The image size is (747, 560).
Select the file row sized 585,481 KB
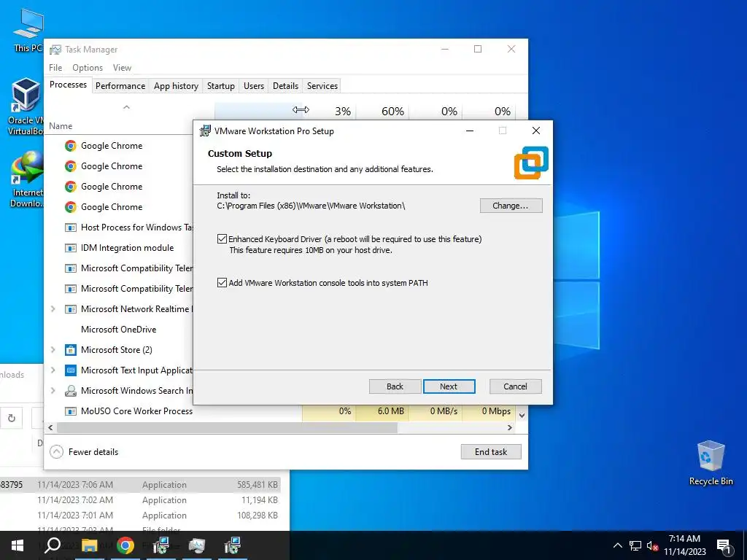pos(140,485)
